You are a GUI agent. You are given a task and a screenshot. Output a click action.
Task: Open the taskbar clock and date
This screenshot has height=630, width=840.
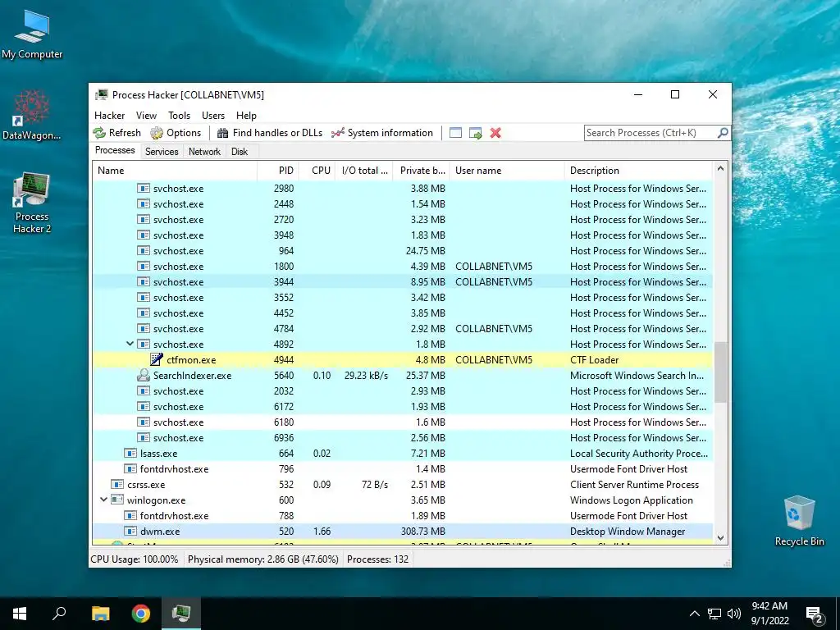coord(769,614)
